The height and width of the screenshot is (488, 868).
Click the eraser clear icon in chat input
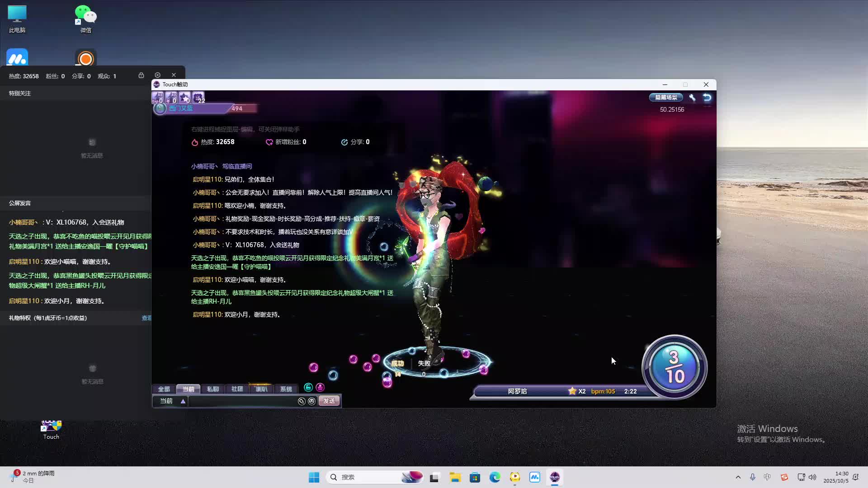pos(302,401)
